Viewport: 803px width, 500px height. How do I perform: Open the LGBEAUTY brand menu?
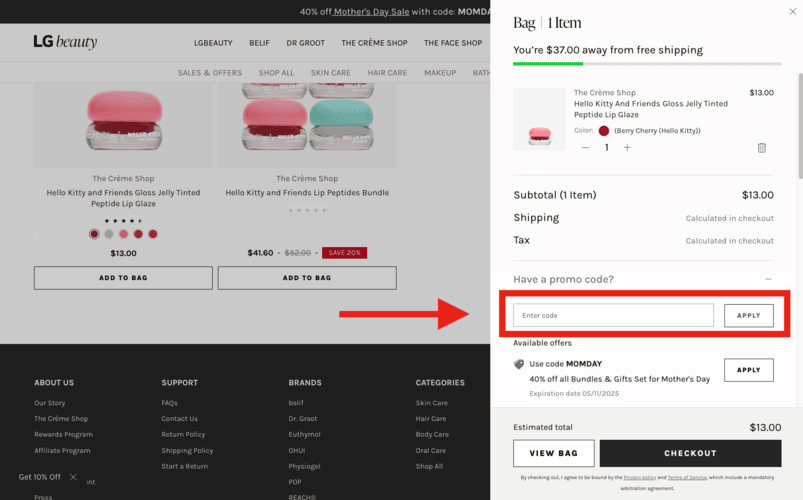pos(213,43)
